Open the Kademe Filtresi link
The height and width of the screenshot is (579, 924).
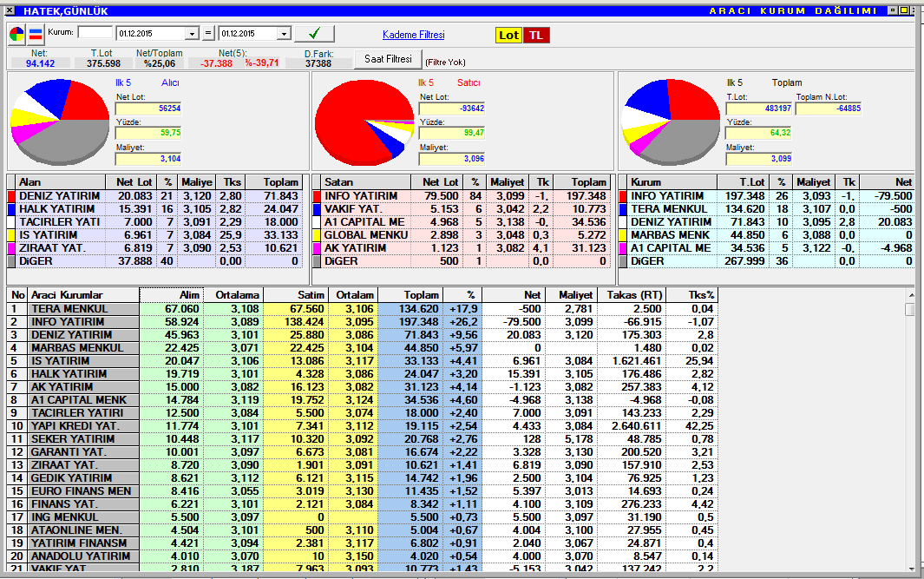tap(413, 35)
